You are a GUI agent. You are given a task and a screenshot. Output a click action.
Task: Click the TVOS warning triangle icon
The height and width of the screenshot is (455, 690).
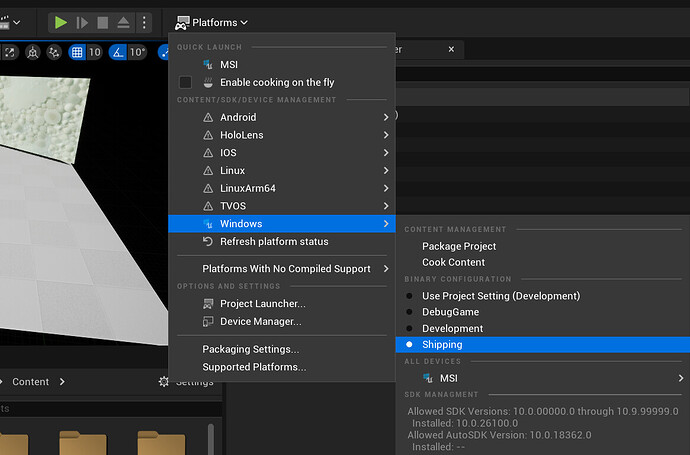[208, 206]
